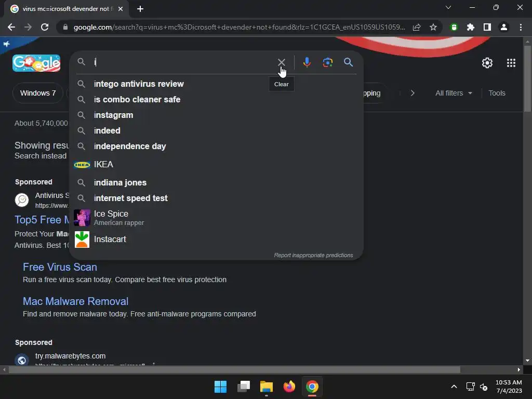Open the Windows Start menu
This screenshot has width=532, height=399.
(x=220, y=387)
